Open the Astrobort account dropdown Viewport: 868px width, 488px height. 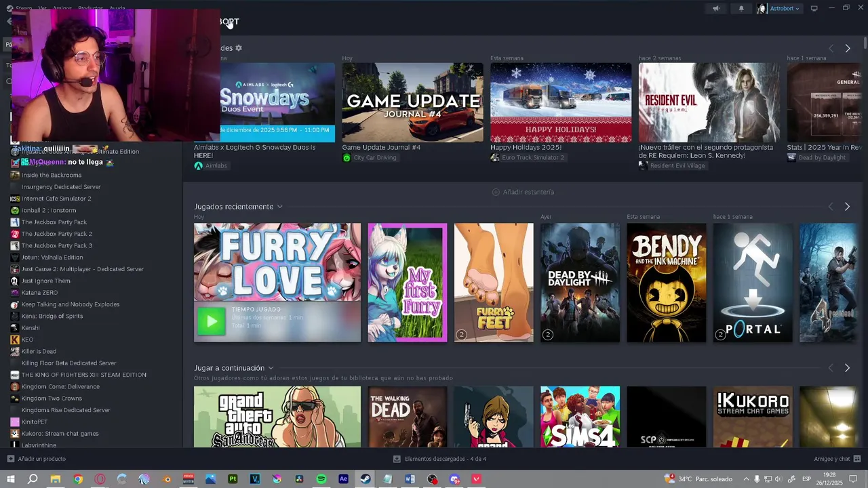tap(785, 8)
